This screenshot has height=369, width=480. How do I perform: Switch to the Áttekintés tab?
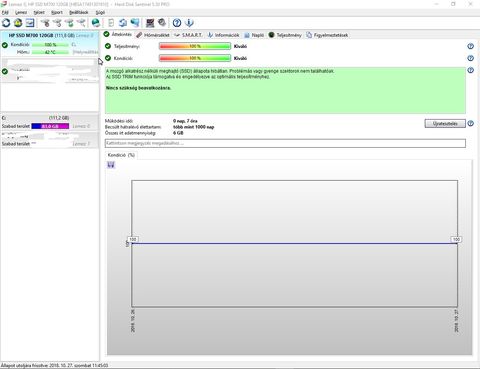tap(118, 35)
